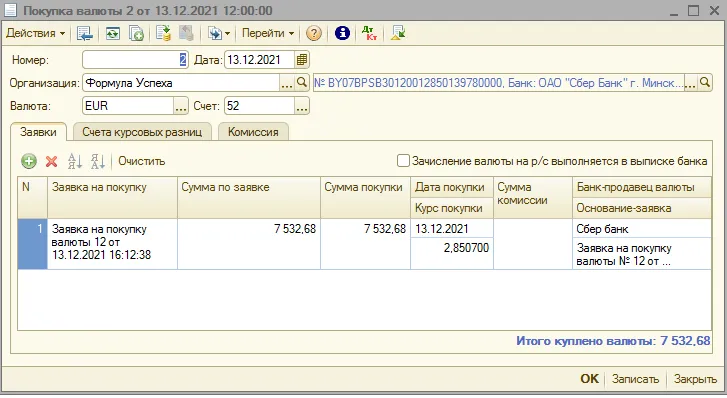Click the Записать button

635,379
